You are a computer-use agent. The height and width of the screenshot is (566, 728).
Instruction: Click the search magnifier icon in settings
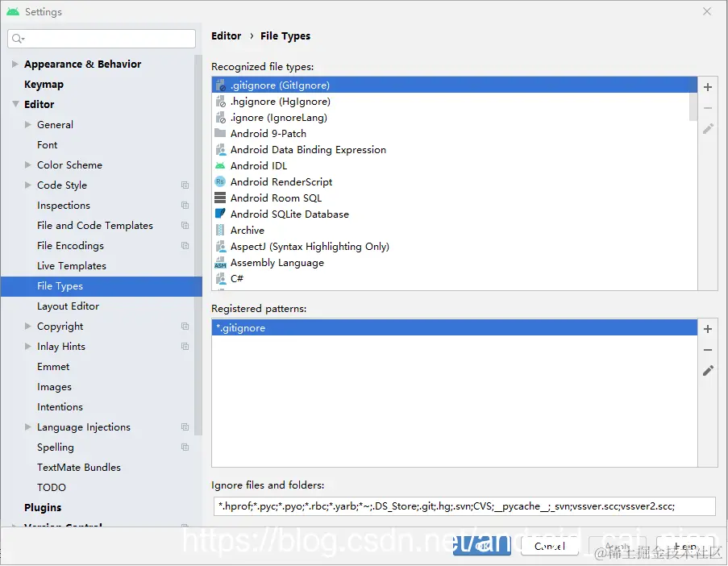pos(18,39)
